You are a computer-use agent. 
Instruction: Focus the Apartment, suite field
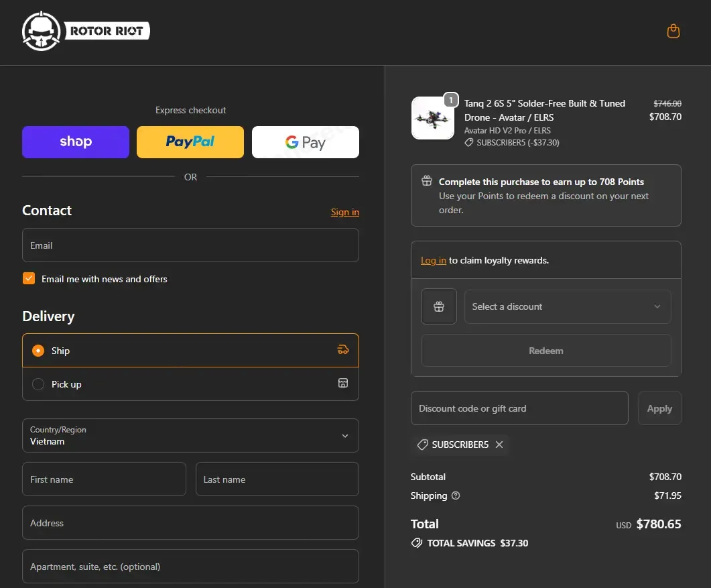[x=190, y=567]
